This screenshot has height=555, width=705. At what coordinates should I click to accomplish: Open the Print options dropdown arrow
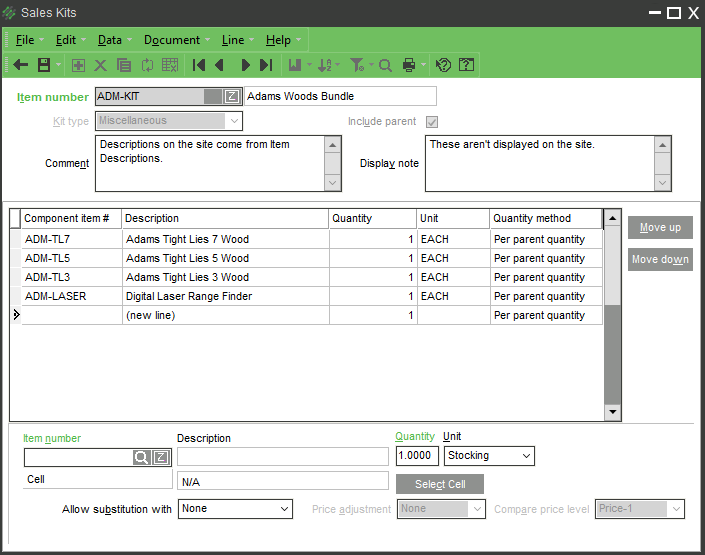pos(424,65)
